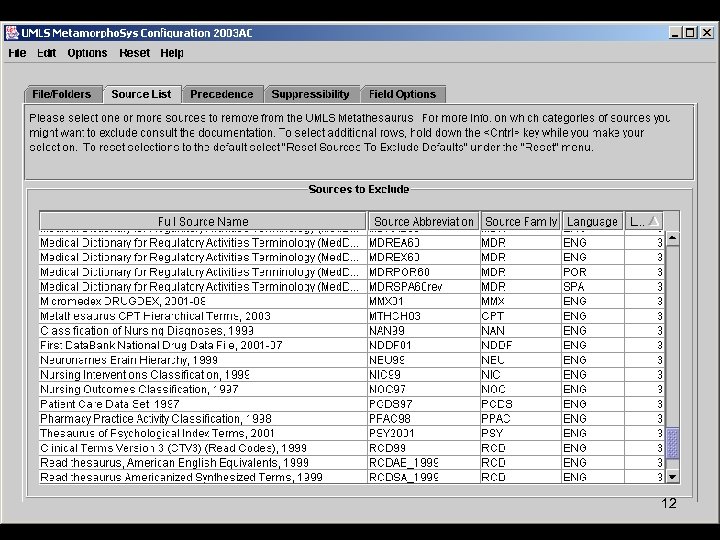This screenshot has height=540, width=720.
Task: Click the RCDAE_1999 abbreviation cell
Action: [423, 463]
